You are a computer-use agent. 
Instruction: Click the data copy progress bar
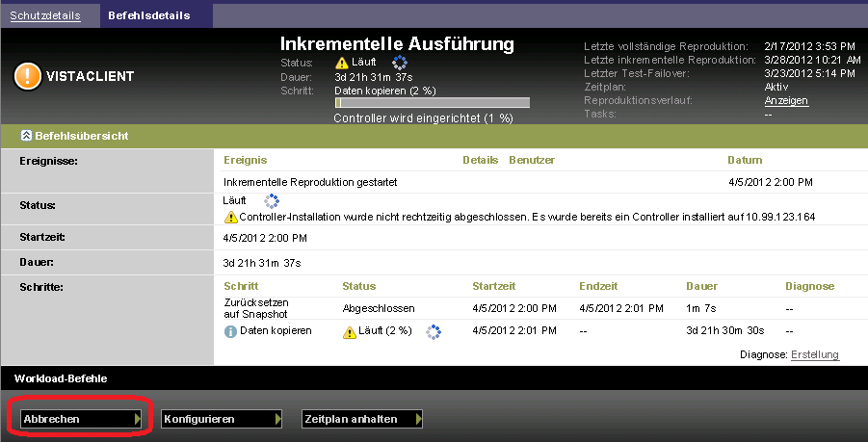(x=432, y=103)
